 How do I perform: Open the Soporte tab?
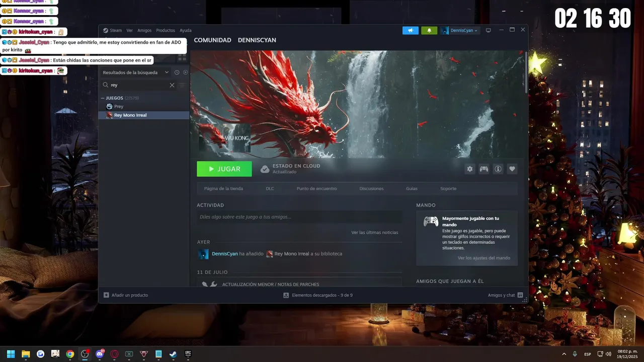pyautogui.click(x=448, y=189)
